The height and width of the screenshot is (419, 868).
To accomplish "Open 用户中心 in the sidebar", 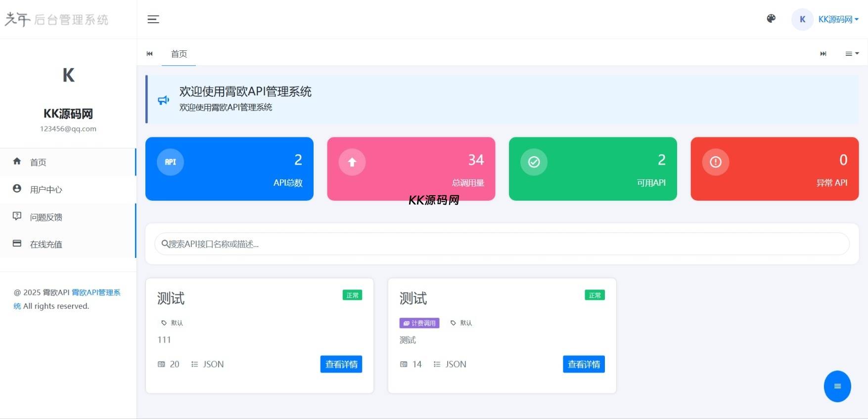I will point(68,190).
